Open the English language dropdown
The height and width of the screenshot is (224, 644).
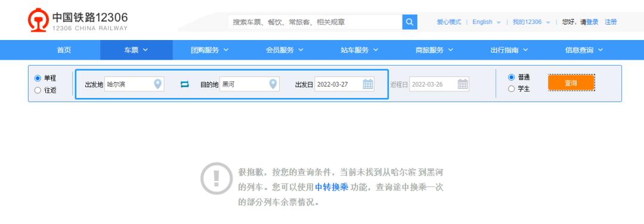click(x=487, y=22)
